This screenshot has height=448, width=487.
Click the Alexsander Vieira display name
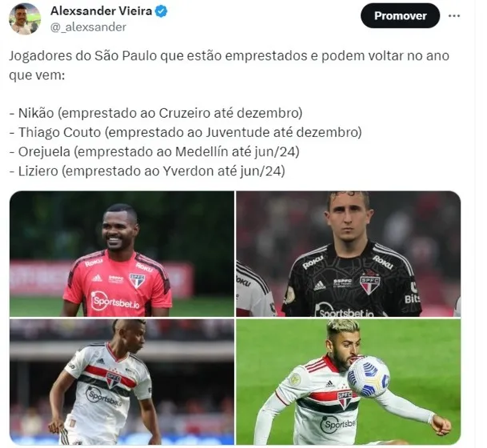click(x=102, y=11)
